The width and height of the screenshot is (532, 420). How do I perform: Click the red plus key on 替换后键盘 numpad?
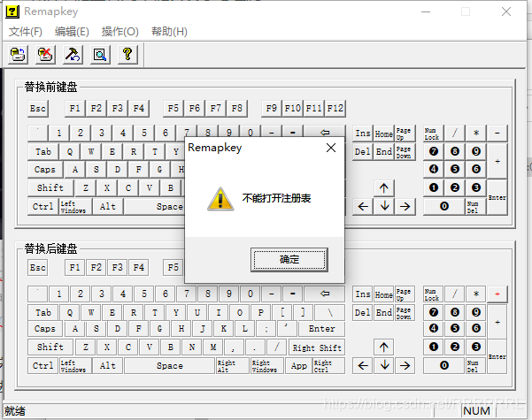click(x=497, y=294)
